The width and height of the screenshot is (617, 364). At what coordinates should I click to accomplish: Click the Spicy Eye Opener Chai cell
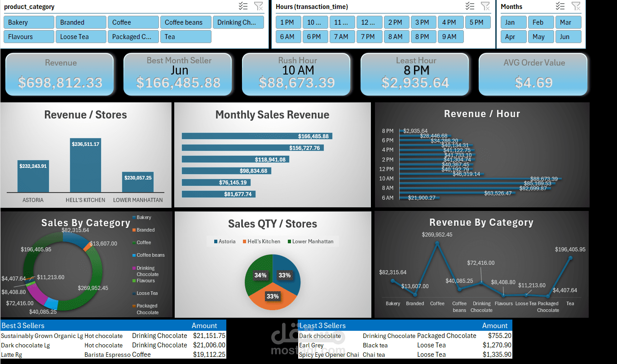[330, 355]
